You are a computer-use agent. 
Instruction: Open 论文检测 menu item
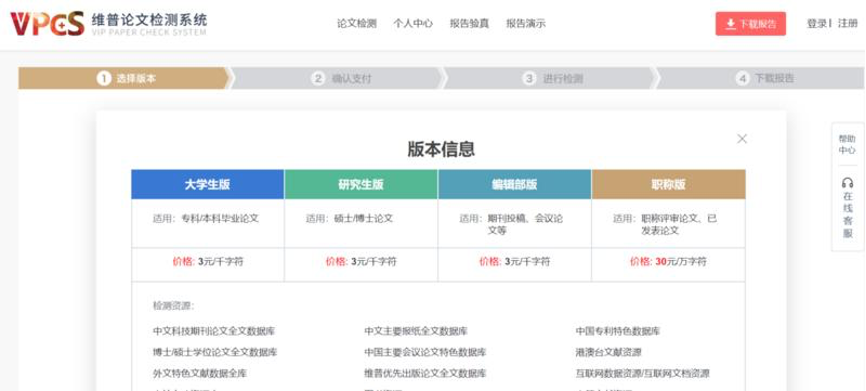(357, 24)
